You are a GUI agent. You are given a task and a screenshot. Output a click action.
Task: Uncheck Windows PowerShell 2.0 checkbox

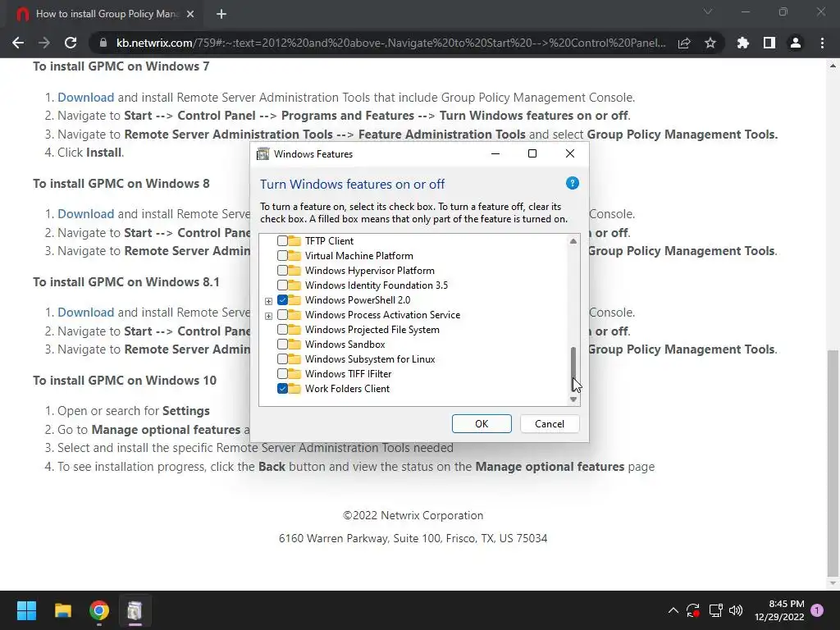coord(282,300)
